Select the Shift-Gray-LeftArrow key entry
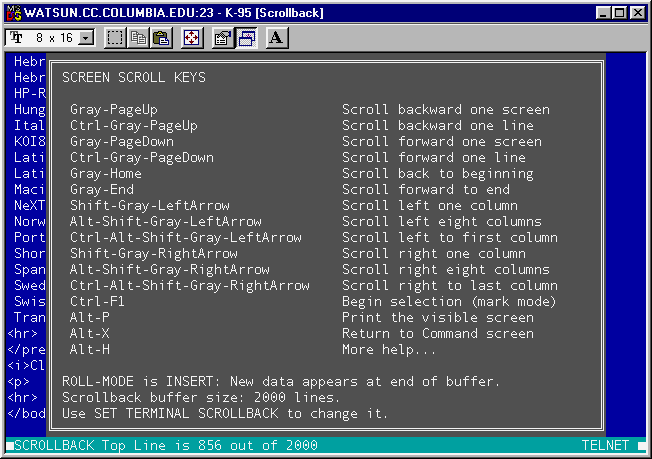Image resolution: width=652 pixels, height=459 pixels. (150, 206)
